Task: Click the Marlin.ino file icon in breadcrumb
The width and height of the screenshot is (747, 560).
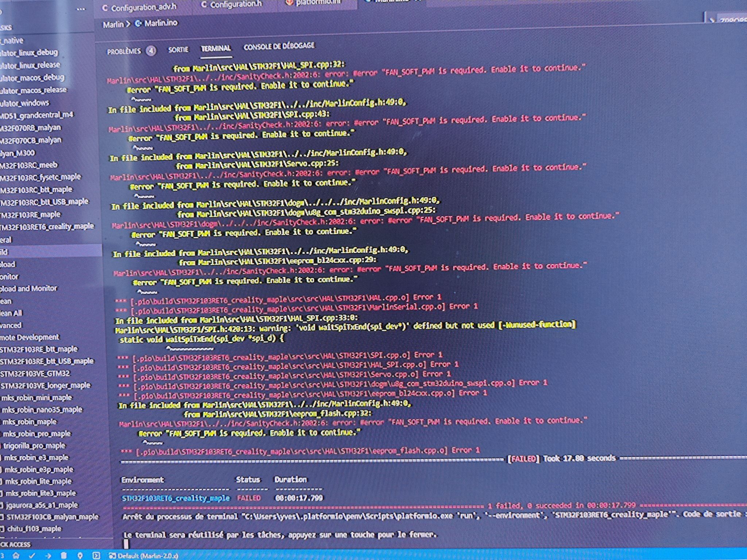Action: [138, 23]
